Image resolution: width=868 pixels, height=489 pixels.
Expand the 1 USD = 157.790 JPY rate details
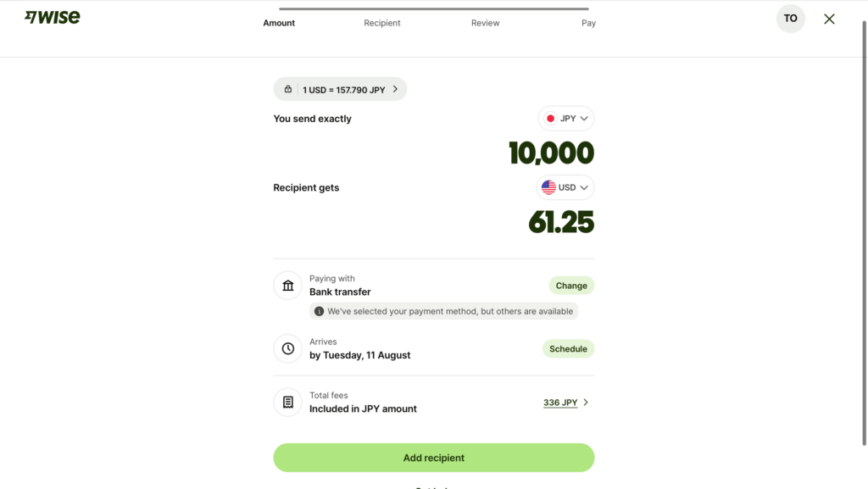coord(340,89)
